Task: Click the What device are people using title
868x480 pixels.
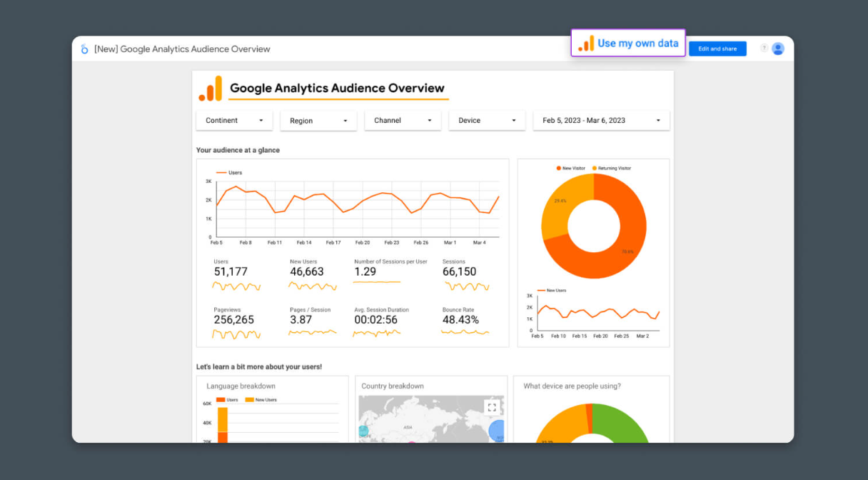Action: [572, 386]
